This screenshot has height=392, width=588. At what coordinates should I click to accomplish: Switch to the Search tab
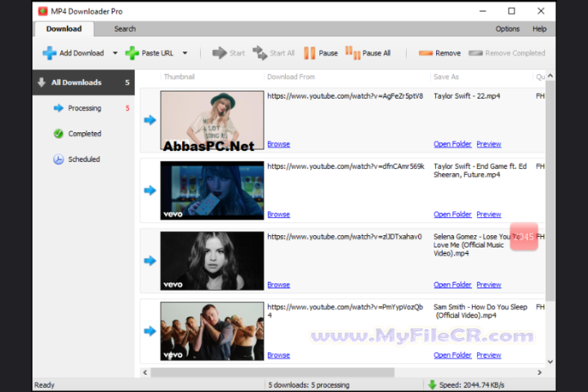(125, 29)
